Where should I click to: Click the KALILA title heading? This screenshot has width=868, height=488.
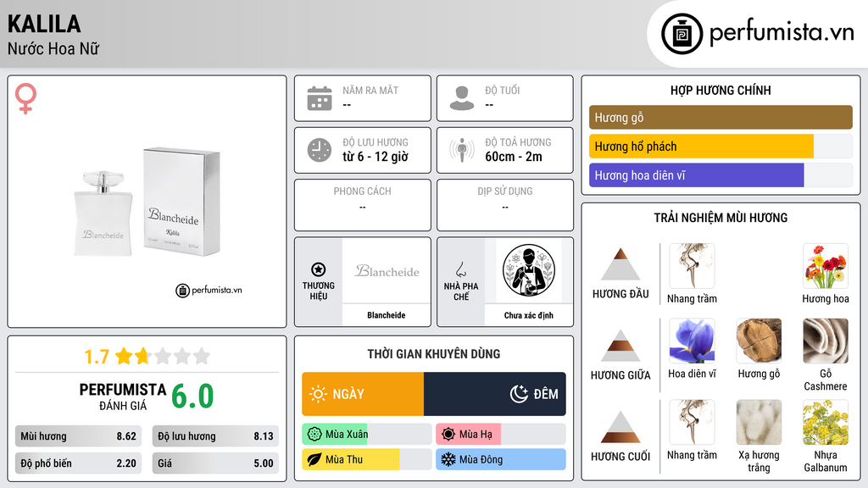coord(44,24)
